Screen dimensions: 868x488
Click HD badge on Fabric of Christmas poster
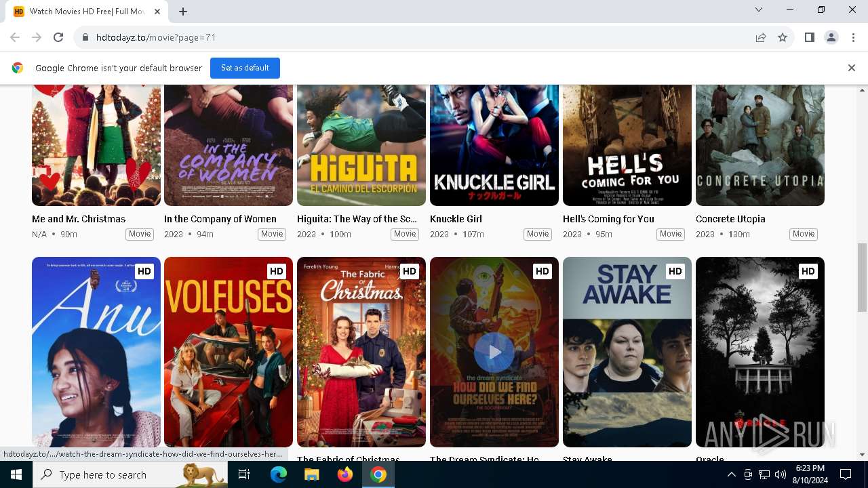[409, 271]
